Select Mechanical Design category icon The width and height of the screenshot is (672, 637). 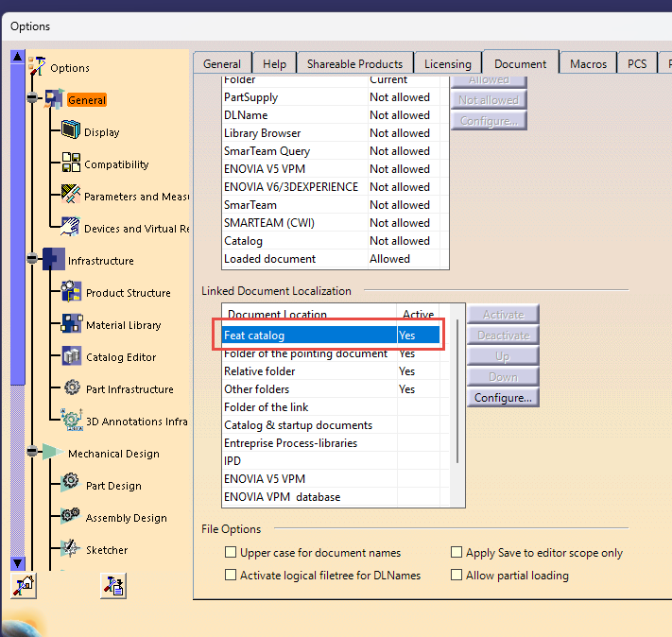(x=53, y=452)
